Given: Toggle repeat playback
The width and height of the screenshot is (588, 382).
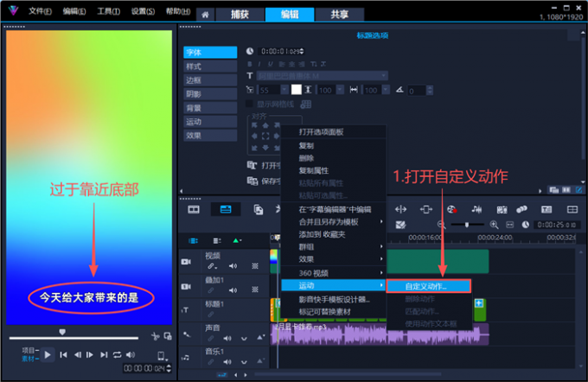Looking at the screenshot, I should [x=117, y=354].
